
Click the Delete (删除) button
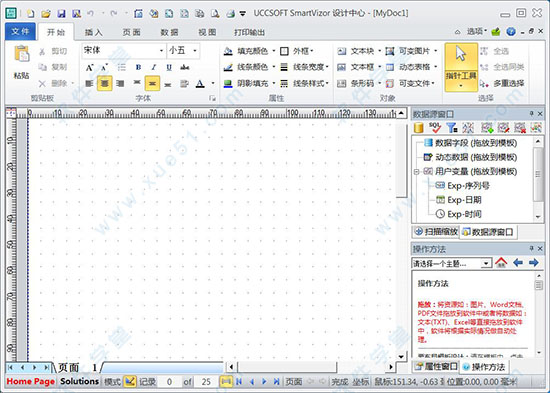(55, 84)
